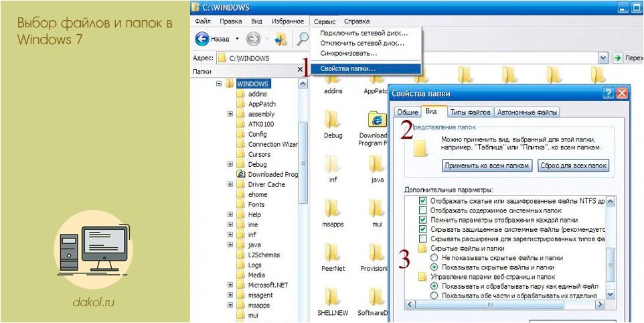Click Применить ко всем папкам button
Viewport: 644px width, 323px height.
pos(487,166)
